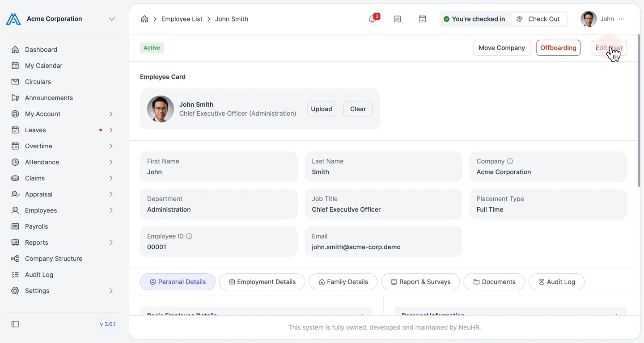The image size is (644, 343).
Task: Click the My Account sidebar icon
Action: coord(15,114)
